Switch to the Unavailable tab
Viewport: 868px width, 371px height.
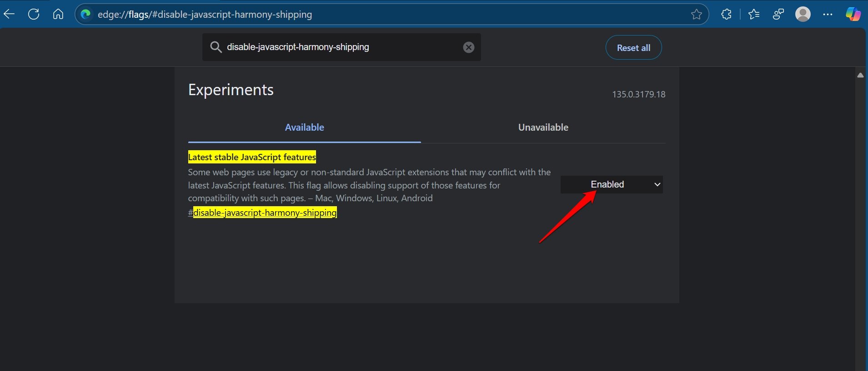click(543, 127)
